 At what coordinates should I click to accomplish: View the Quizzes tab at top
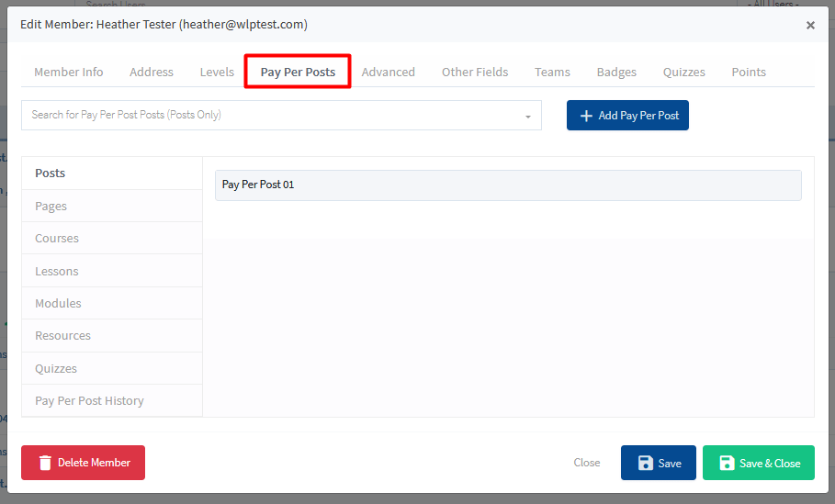683,72
